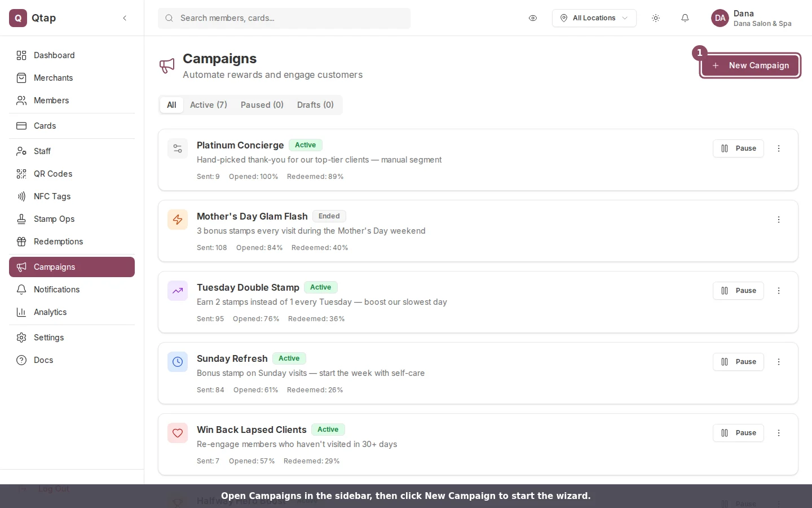Select Staff in the sidebar
812x508 pixels.
[x=72, y=151]
